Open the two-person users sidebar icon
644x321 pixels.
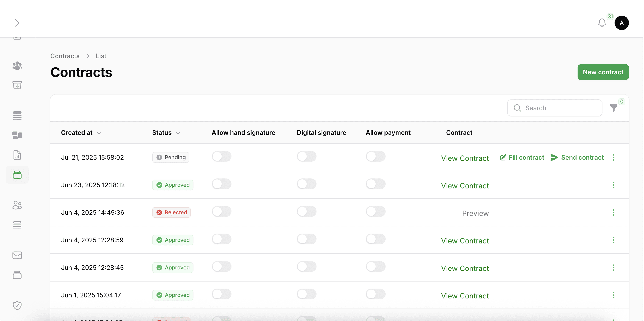coord(17,205)
